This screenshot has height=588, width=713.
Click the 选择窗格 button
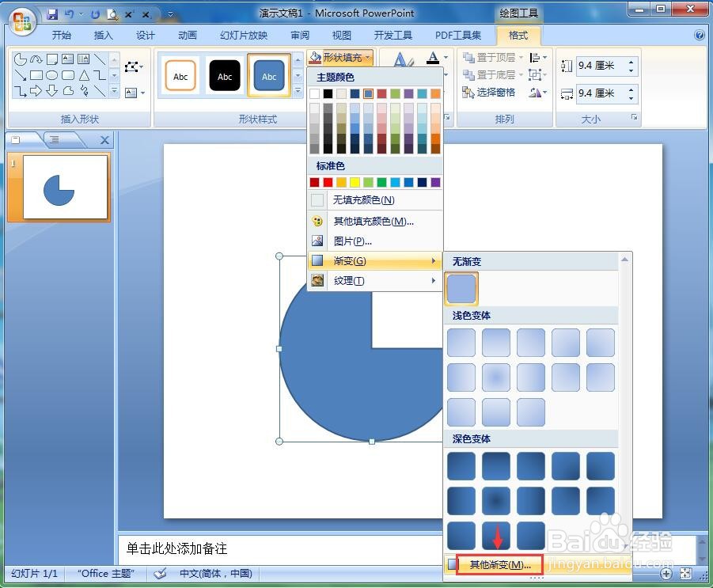489,93
